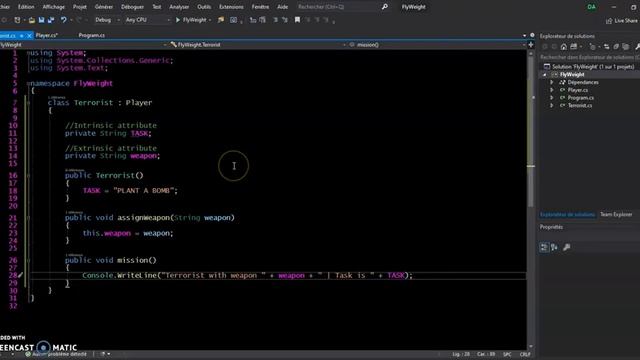Click the Undo arrow icon
640x360 pixels.
click(63, 20)
